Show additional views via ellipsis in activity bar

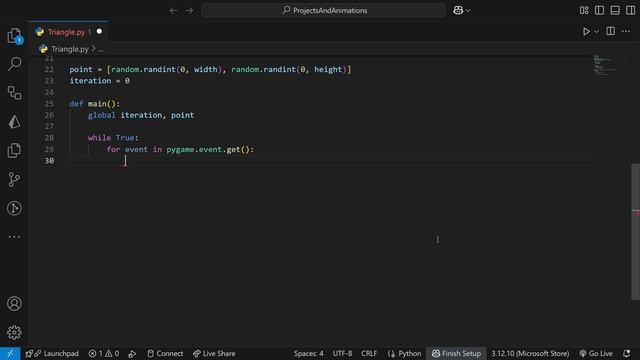(14, 237)
